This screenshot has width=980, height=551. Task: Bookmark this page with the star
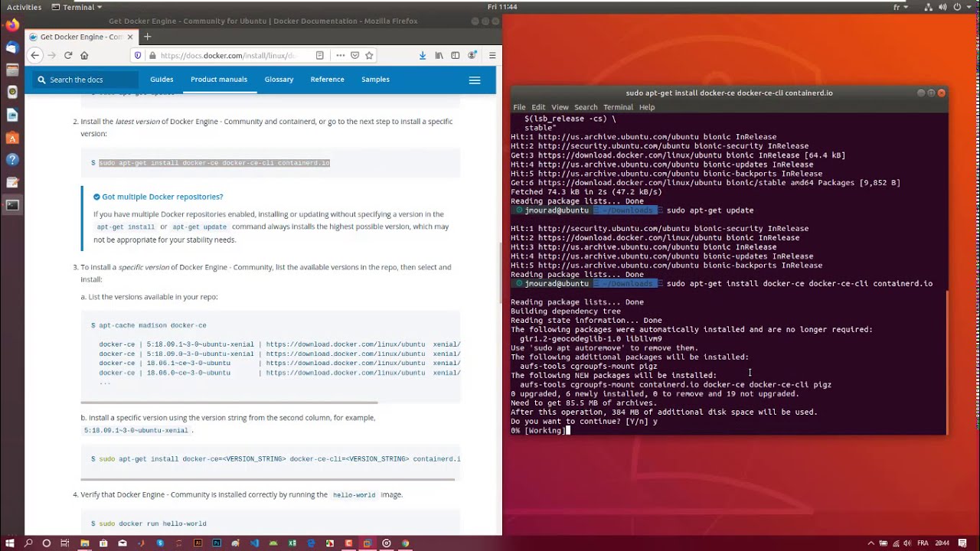369,55
